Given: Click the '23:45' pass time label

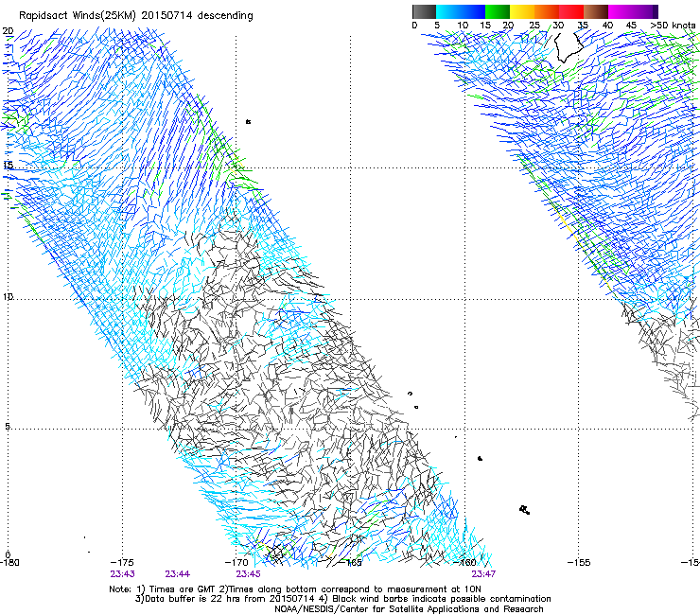Looking at the screenshot, I should point(248,574).
